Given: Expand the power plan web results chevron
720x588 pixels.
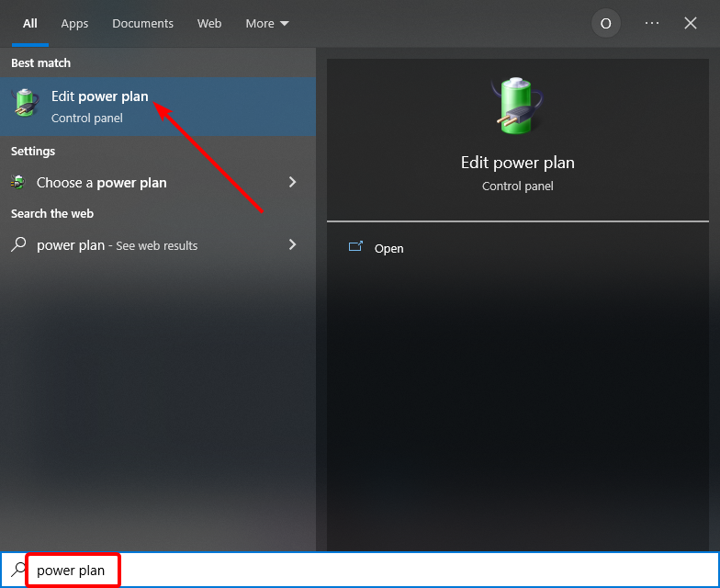Looking at the screenshot, I should coord(292,244).
